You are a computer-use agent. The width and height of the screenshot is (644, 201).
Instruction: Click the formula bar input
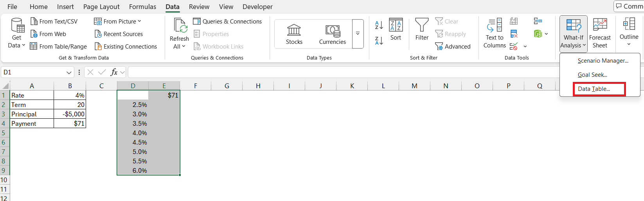[344, 72]
